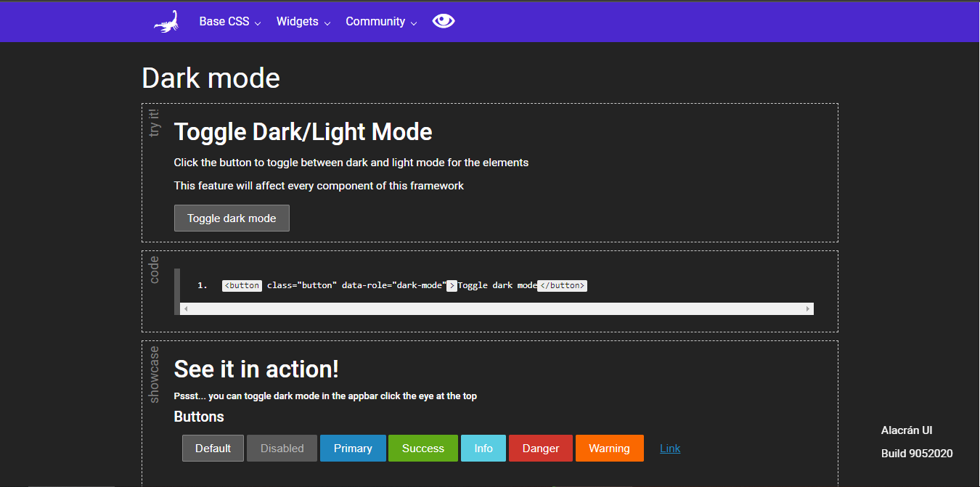This screenshot has height=487, width=980.
Task: Click the horizontal scrollbar track under the code
Action: [x=497, y=308]
